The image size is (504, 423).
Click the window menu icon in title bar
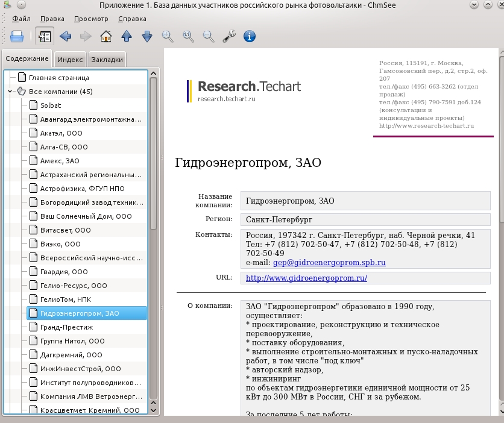[x=7, y=5]
